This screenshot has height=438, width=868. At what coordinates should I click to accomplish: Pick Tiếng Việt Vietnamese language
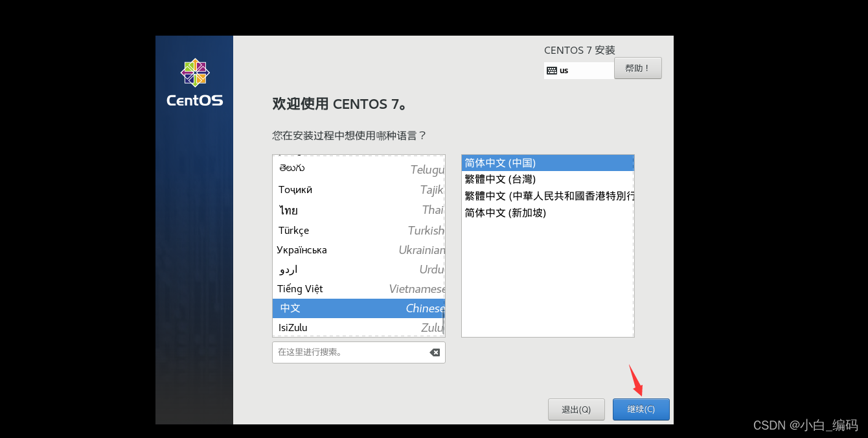click(359, 288)
